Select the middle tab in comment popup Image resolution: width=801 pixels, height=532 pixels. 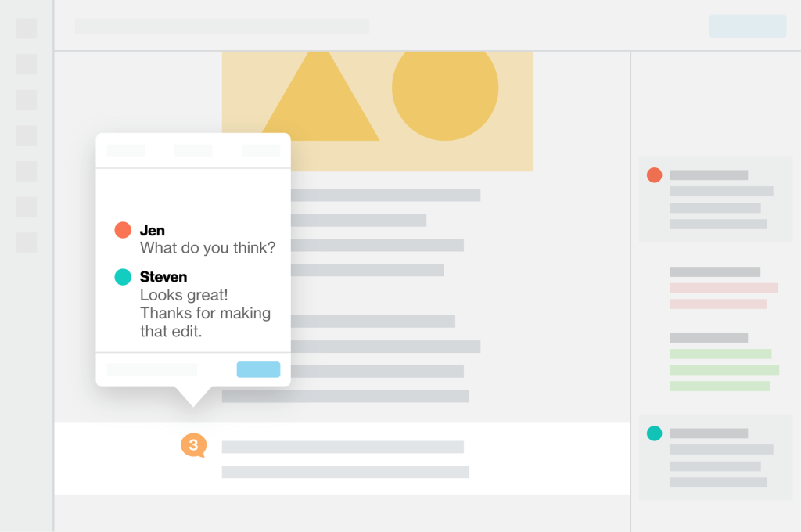[193, 150]
